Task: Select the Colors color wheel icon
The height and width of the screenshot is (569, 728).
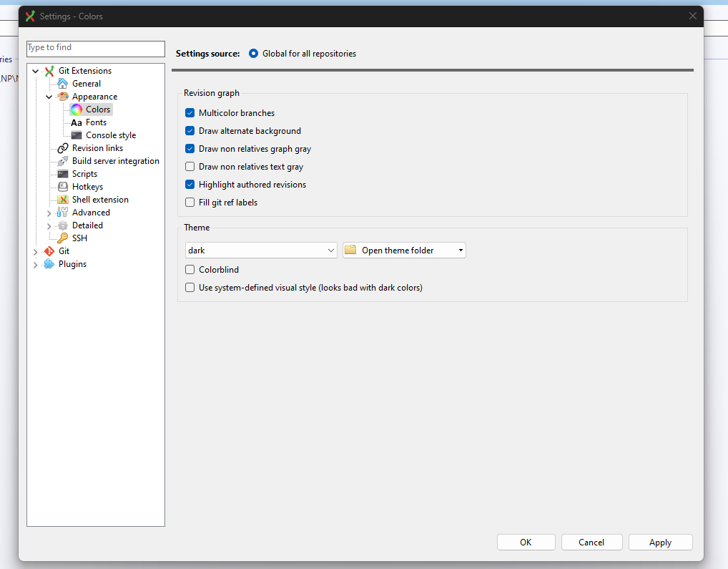Action: 75,109
